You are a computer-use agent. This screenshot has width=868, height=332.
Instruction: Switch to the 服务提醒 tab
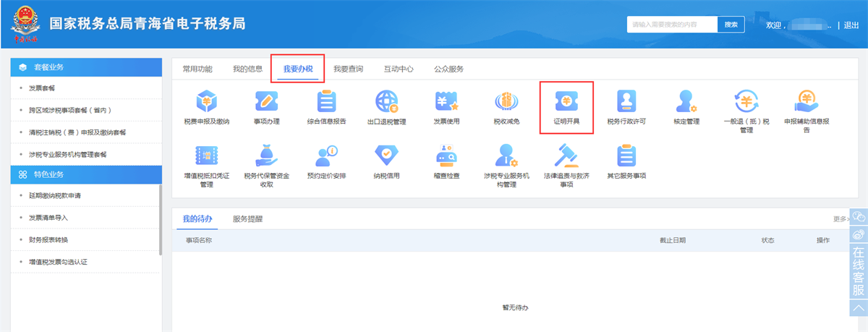pos(247,218)
